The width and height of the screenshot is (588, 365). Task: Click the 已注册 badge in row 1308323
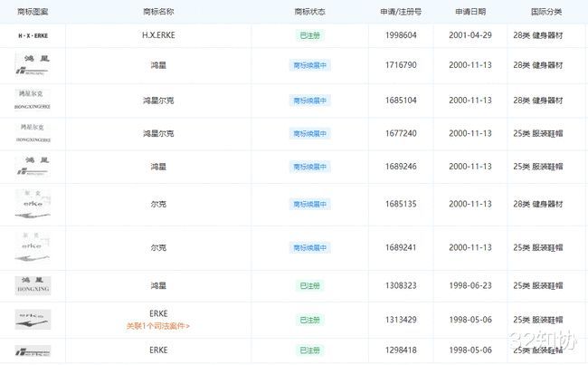click(309, 286)
